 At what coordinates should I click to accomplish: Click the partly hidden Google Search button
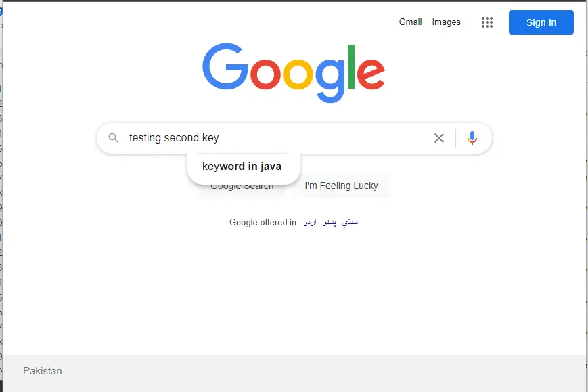click(x=242, y=190)
